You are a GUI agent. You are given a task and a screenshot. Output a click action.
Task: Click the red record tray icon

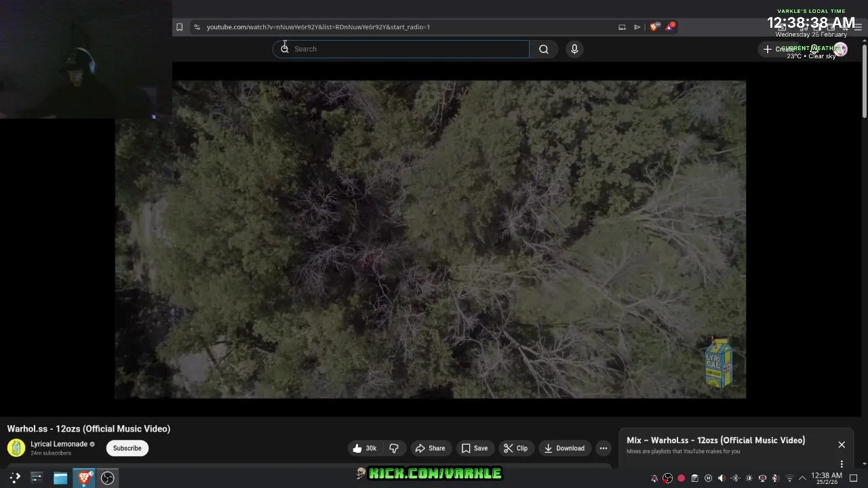point(682,479)
